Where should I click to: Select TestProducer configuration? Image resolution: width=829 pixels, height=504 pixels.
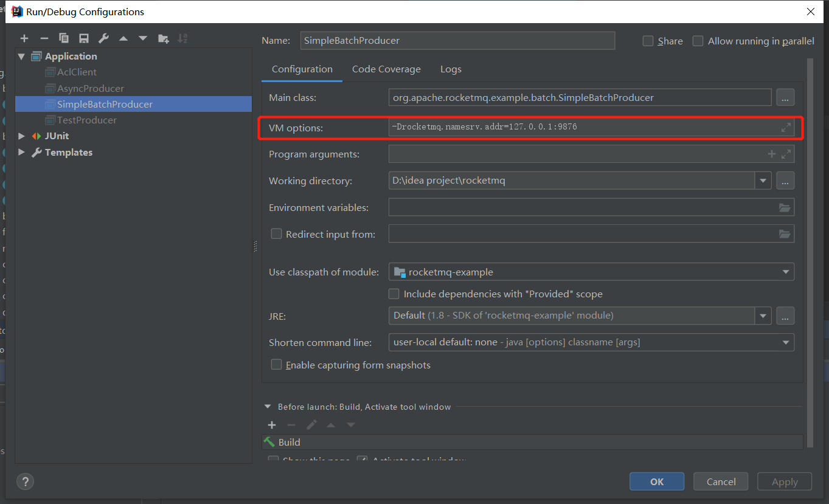click(x=87, y=120)
